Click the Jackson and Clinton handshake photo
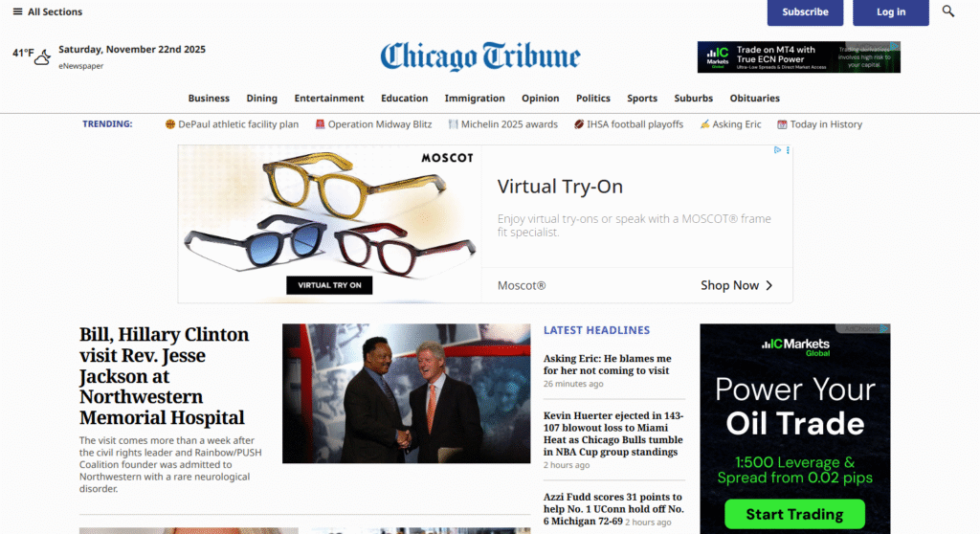Screen dimensions: 980x534 pos(406,393)
